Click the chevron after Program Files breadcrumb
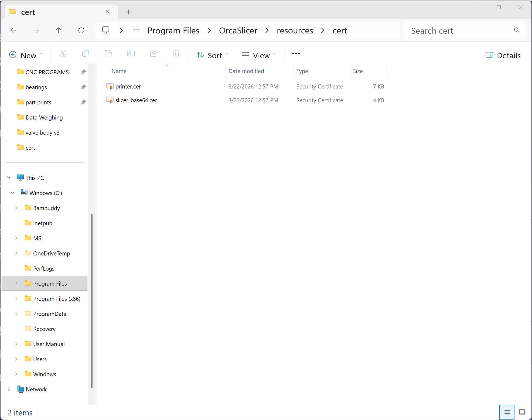This screenshot has height=420, width=532. coord(209,30)
